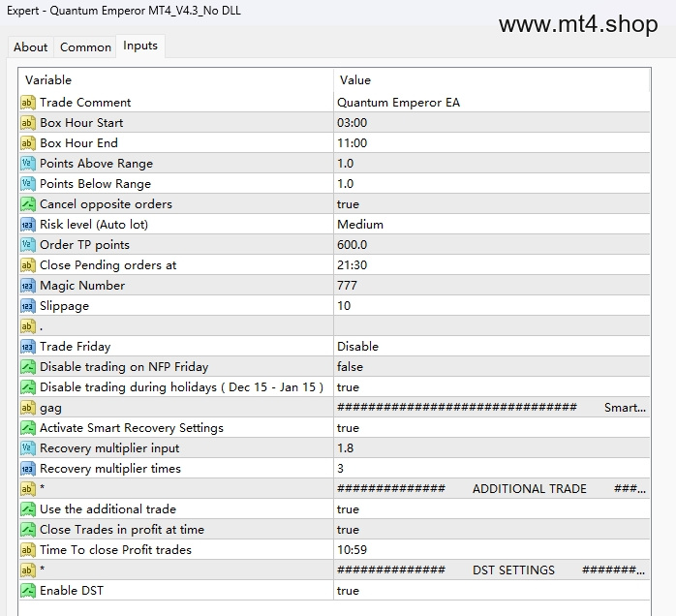Viewport: 676px width, 616px height.
Task: Open the About tab
Action: click(30, 47)
